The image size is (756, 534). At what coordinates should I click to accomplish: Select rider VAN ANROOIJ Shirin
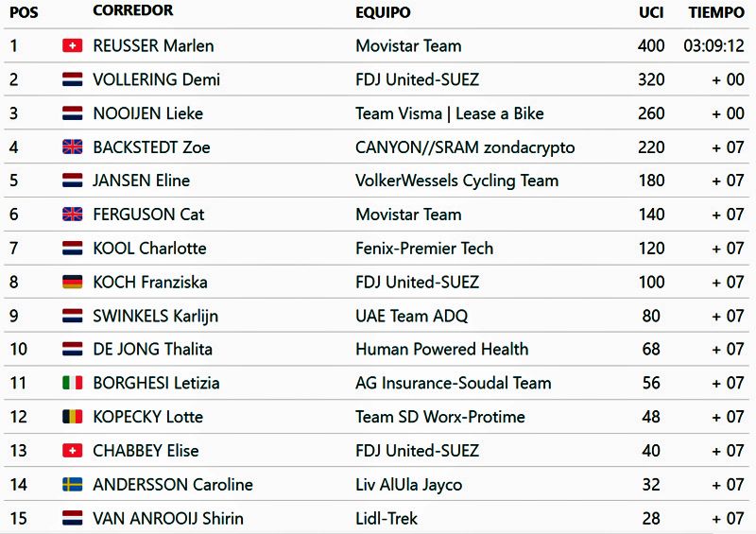(x=167, y=519)
